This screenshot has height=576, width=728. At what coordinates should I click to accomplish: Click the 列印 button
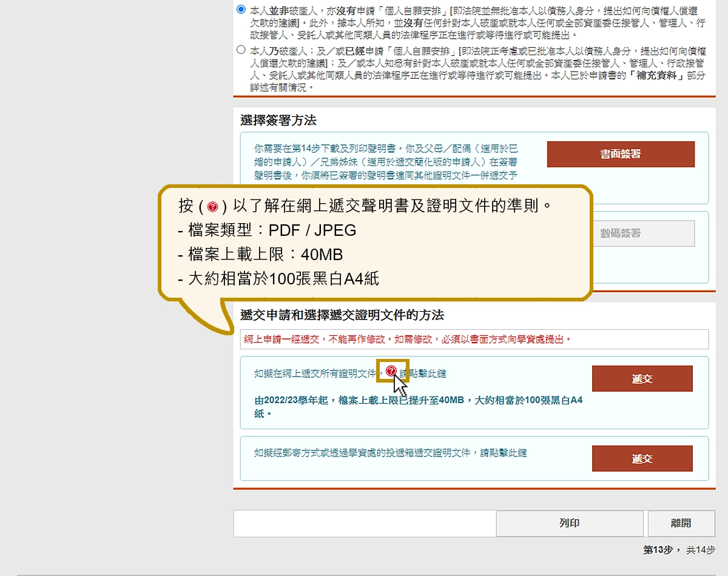click(569, 523)
